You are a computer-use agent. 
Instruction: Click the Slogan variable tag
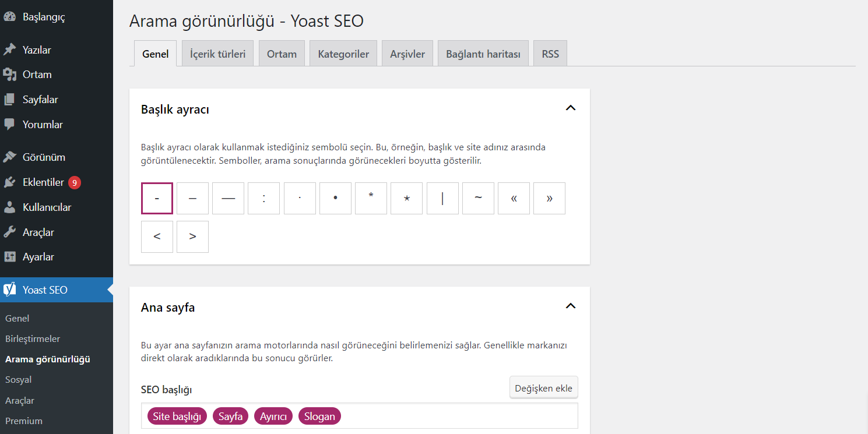click(319, 416)
